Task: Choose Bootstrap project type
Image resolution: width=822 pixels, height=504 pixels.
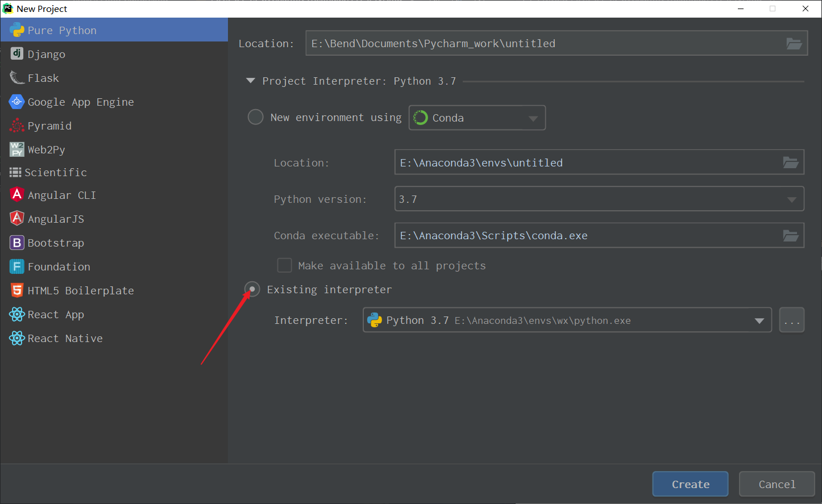Action: tap(114, 243)
